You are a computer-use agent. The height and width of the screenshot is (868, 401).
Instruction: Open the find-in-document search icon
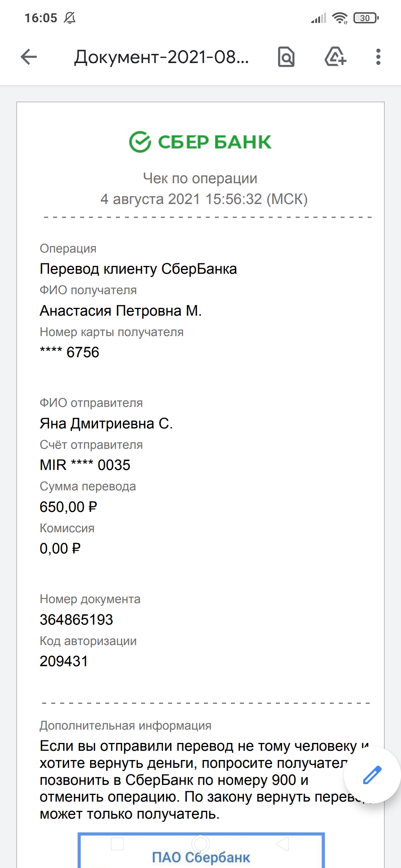tap(286, 57)
